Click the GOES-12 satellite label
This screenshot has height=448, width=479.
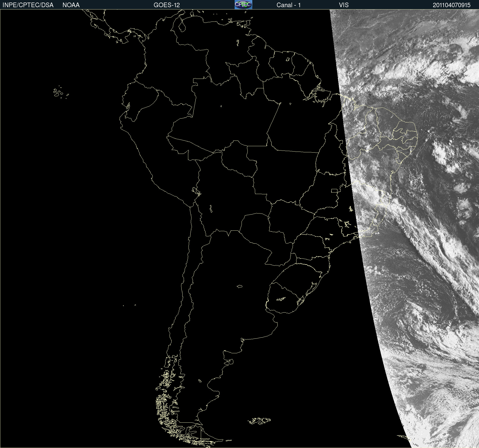[x=167, y=5]
